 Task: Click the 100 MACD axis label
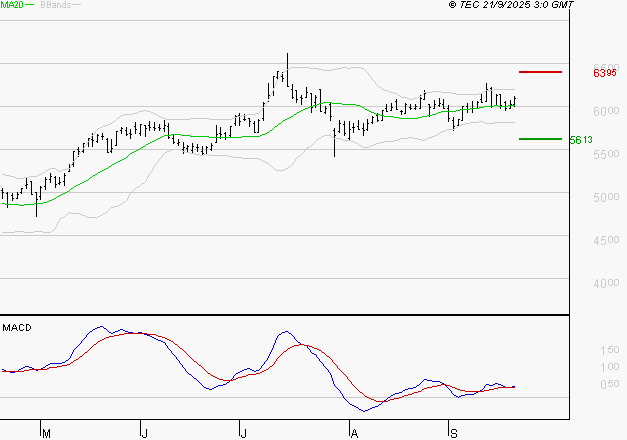click(x=610, y=367)
